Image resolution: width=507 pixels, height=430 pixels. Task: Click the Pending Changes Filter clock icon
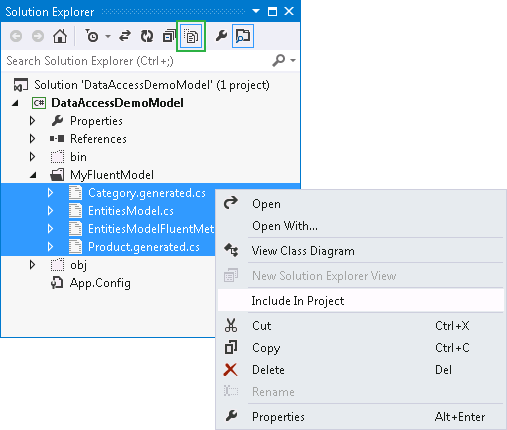(x=92, y=36)
